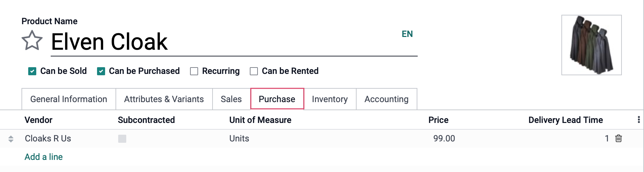644x172 pixels.
Task: Go to the Sales tab
Action: 231,99
